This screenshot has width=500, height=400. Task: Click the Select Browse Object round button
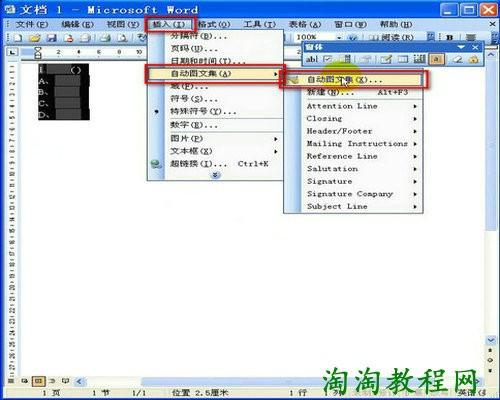[491, 360]
